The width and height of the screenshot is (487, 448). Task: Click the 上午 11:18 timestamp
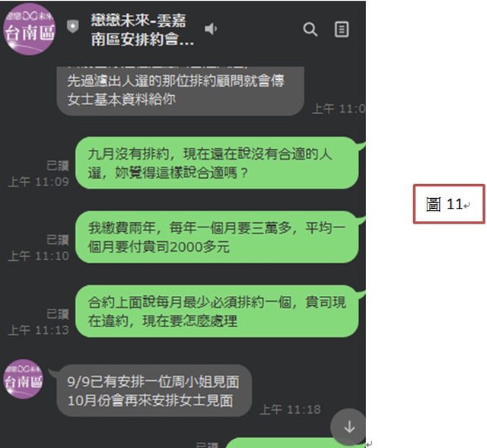[290, 409]
